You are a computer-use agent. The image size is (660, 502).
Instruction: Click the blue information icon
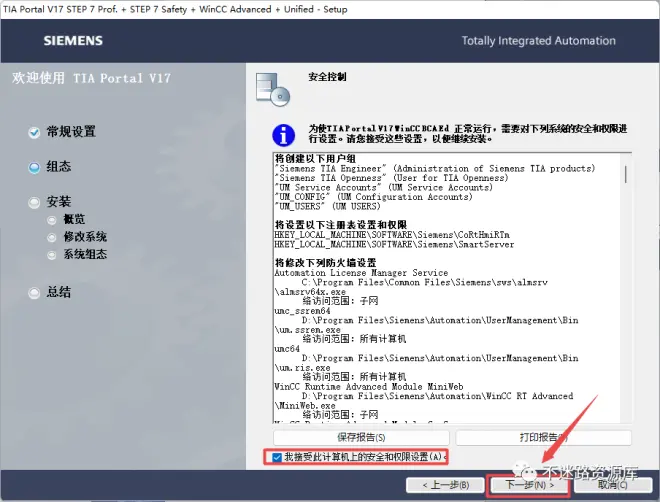(283, 135)
